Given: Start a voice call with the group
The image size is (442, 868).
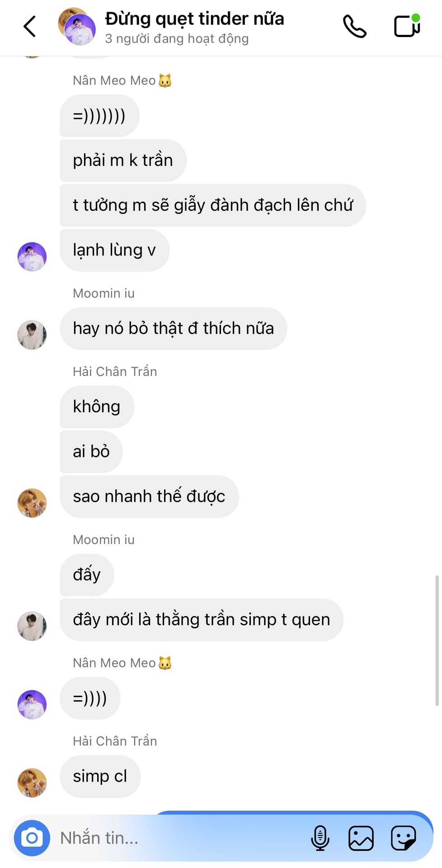Looking at the screenshot, I should pos(355,26).
